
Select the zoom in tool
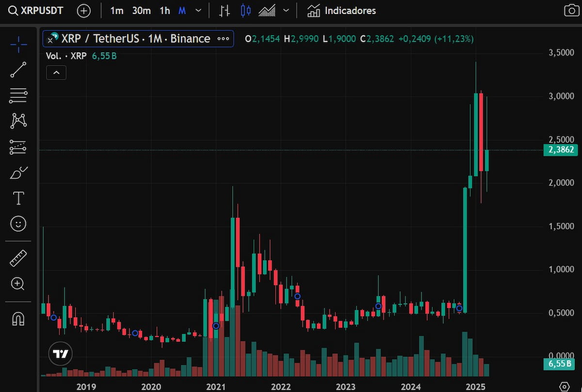pos(18,284)
